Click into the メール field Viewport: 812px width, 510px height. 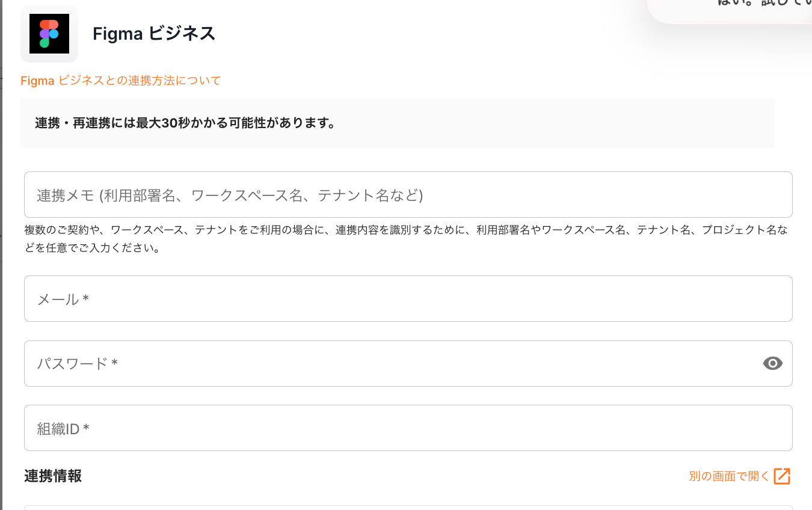pyautogui.click(x=408, y=299)
